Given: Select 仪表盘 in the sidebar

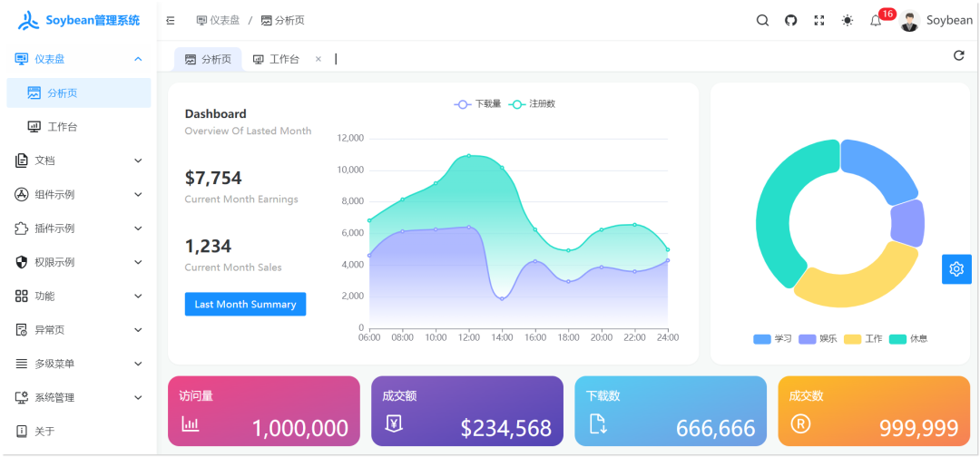Looking at the screenshot, I should click(79, 59).
